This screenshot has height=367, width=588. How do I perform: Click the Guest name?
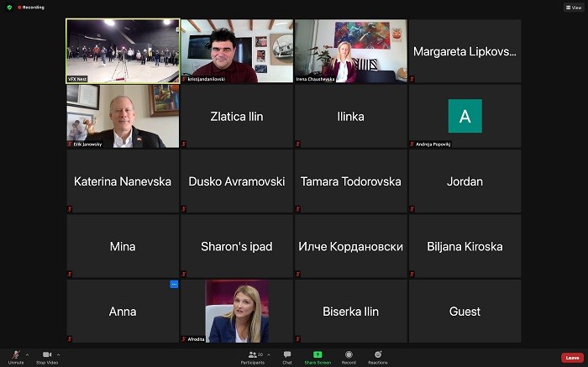tap(465, 312)
